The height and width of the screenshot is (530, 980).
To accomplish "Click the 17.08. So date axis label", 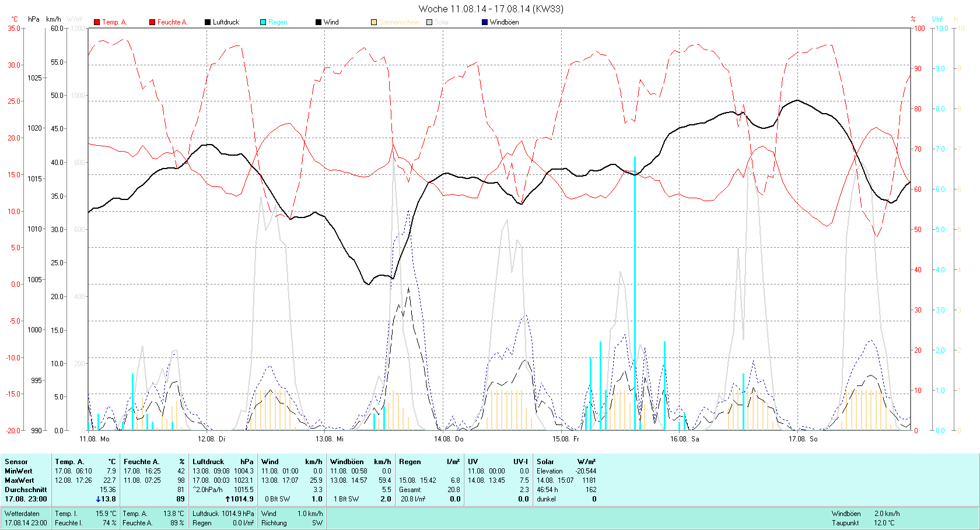I will 803,439.
